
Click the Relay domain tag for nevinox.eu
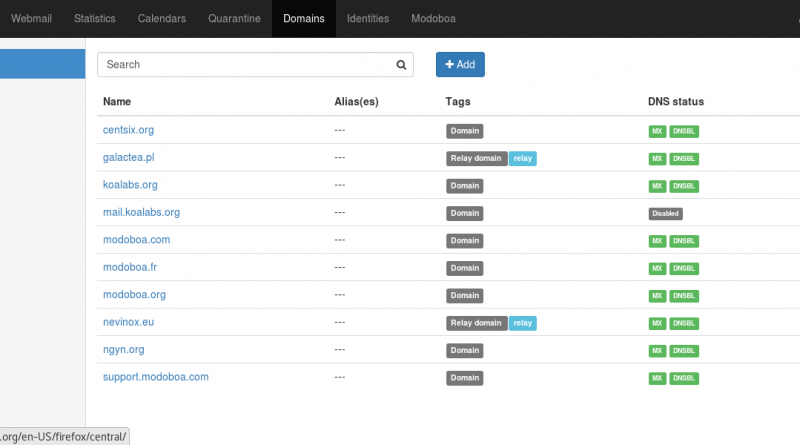point(476,323)
